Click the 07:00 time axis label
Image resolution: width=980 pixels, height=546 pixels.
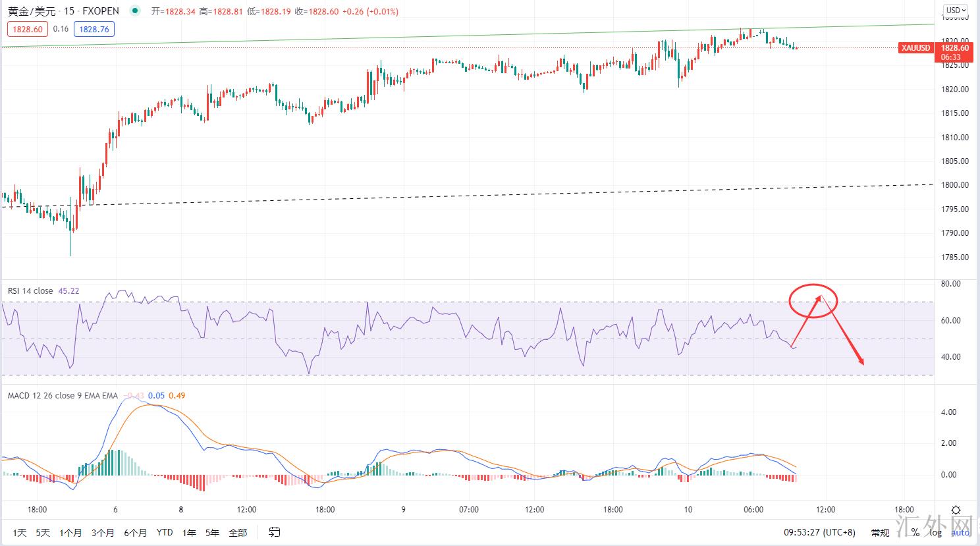[x=469, y=510]
